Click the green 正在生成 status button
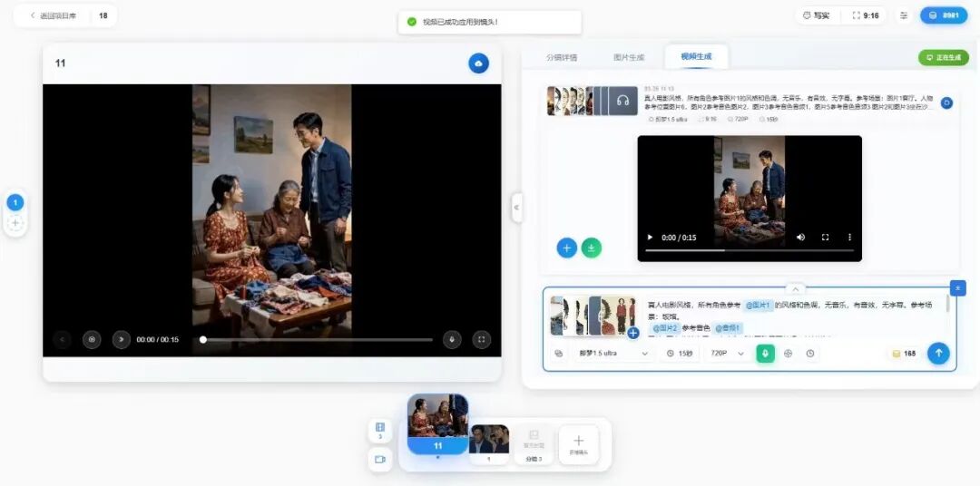 [943, 57]
